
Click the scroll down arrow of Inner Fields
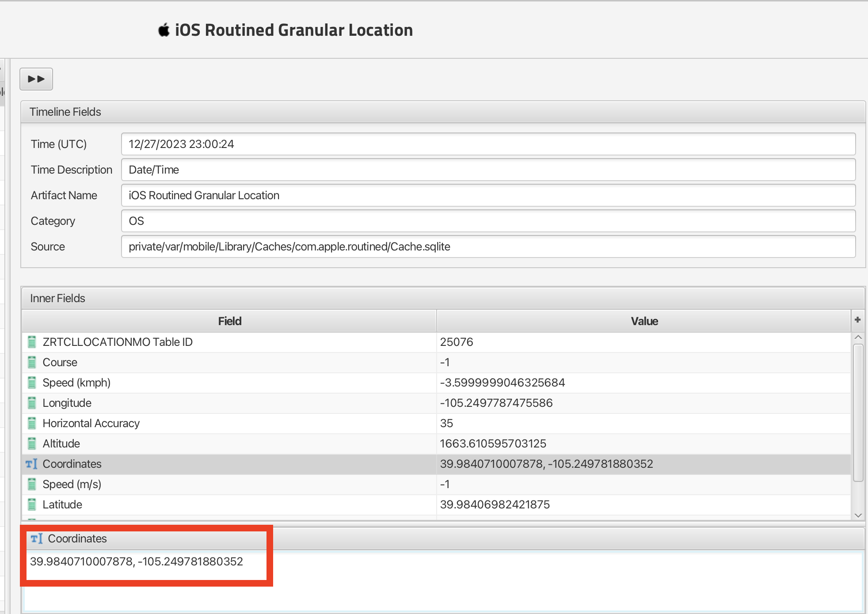858,515
